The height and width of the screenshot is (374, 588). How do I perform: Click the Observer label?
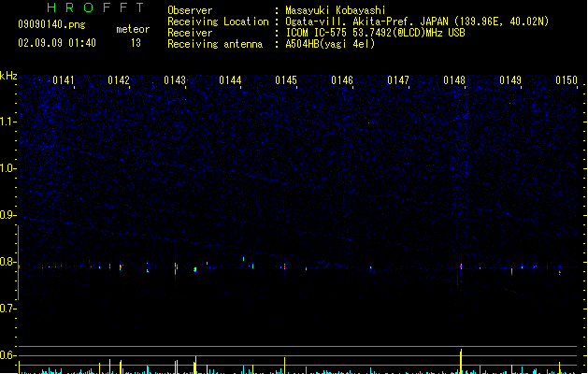[x=190, y=10]
